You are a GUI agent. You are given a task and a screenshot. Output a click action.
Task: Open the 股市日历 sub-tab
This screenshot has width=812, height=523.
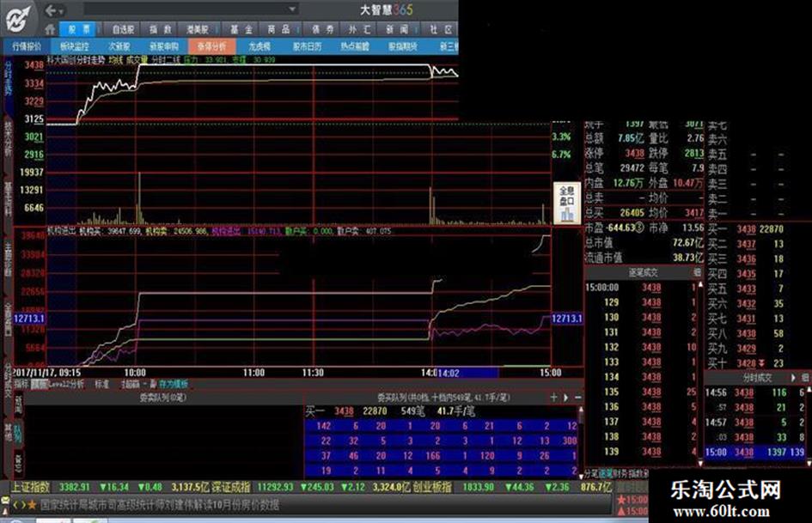(x=307, y=46)
